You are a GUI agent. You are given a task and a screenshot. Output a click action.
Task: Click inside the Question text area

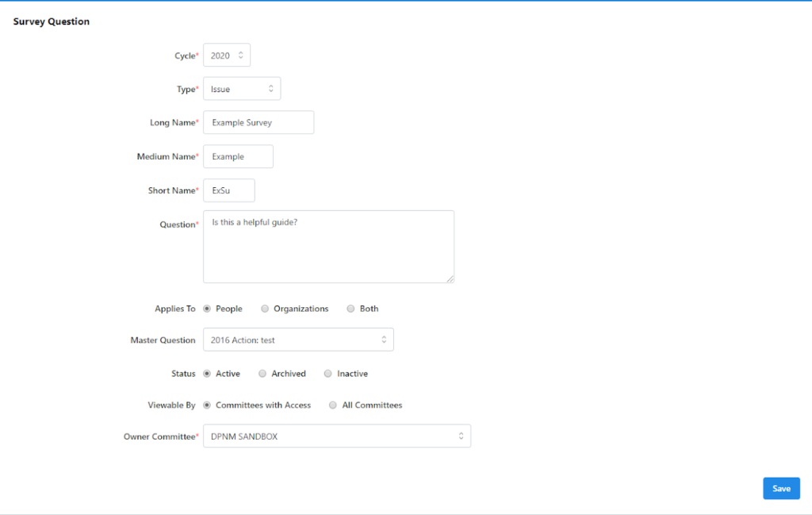coord(328,247)
